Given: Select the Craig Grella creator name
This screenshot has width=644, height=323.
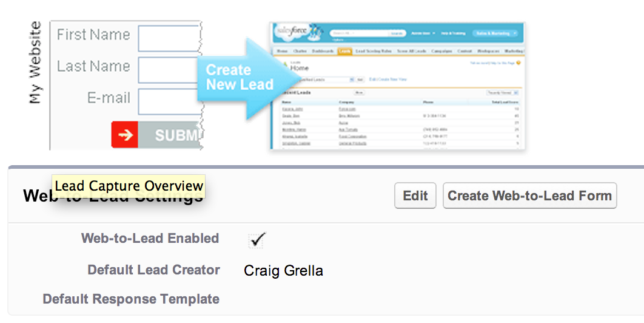Looking at the screenshot, I should pos(283,271).
